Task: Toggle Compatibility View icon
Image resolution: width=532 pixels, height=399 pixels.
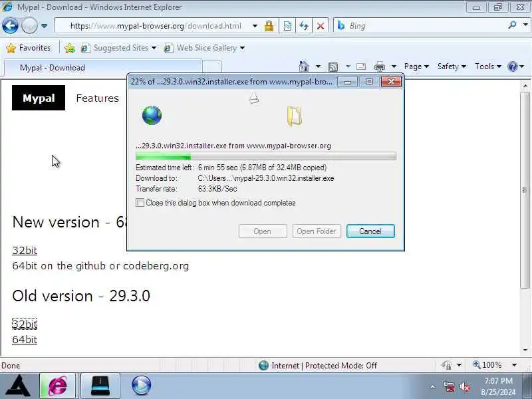Action: pos(287,26)
